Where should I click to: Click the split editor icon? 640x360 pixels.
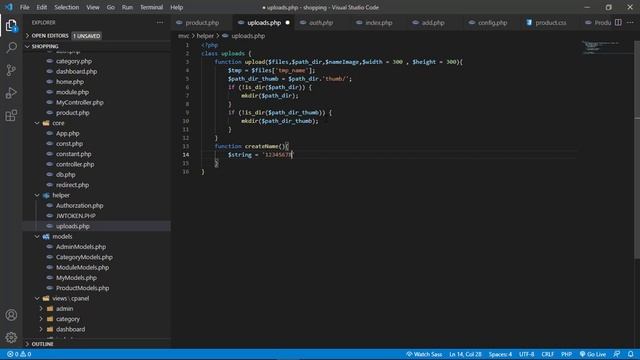pos(618,22)
